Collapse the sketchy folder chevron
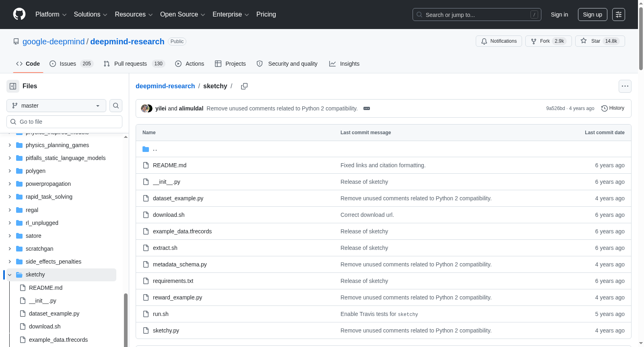Image resolution: width=644 pixels, height=347 pixels. [10, 274]
